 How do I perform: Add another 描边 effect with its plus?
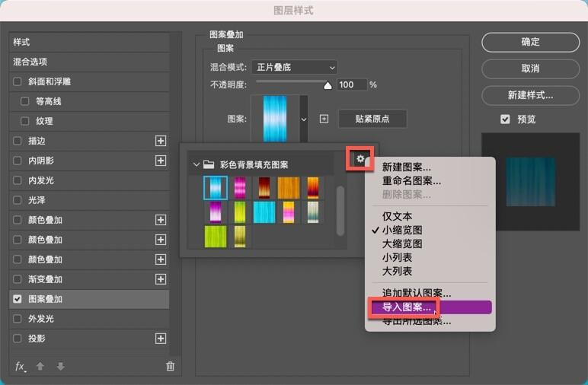tap(161, 141)
